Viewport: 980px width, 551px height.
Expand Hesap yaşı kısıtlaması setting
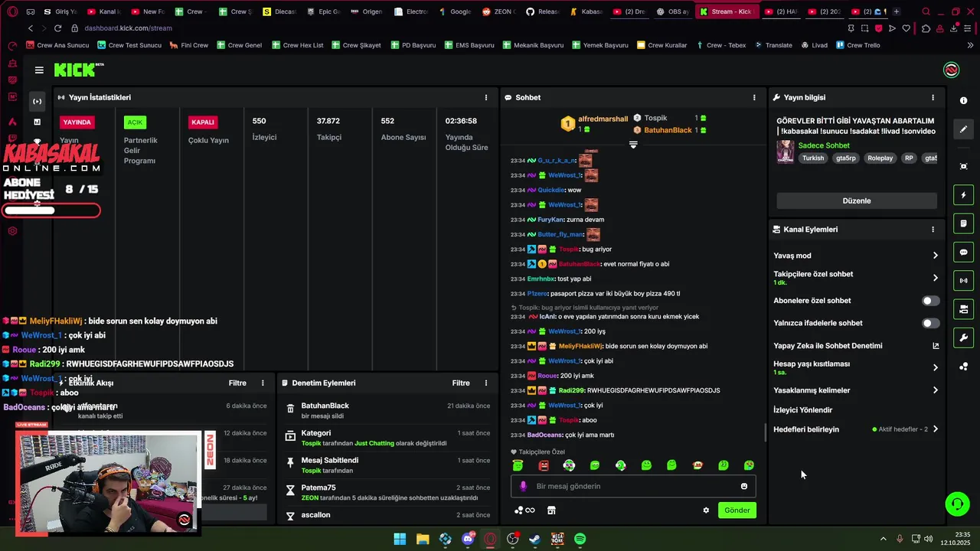tap(856, 367)
